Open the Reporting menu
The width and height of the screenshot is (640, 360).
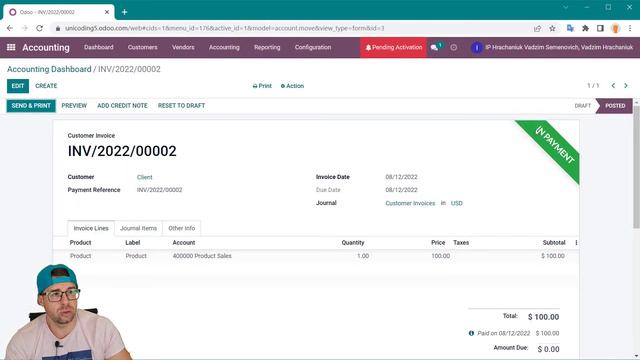[267, 47]
